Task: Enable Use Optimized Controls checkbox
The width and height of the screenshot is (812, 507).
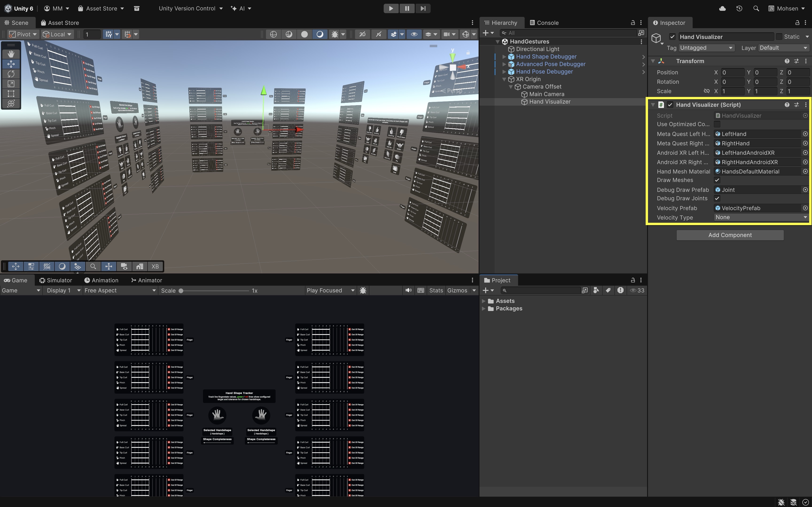Action: click(x=717, y=124)
